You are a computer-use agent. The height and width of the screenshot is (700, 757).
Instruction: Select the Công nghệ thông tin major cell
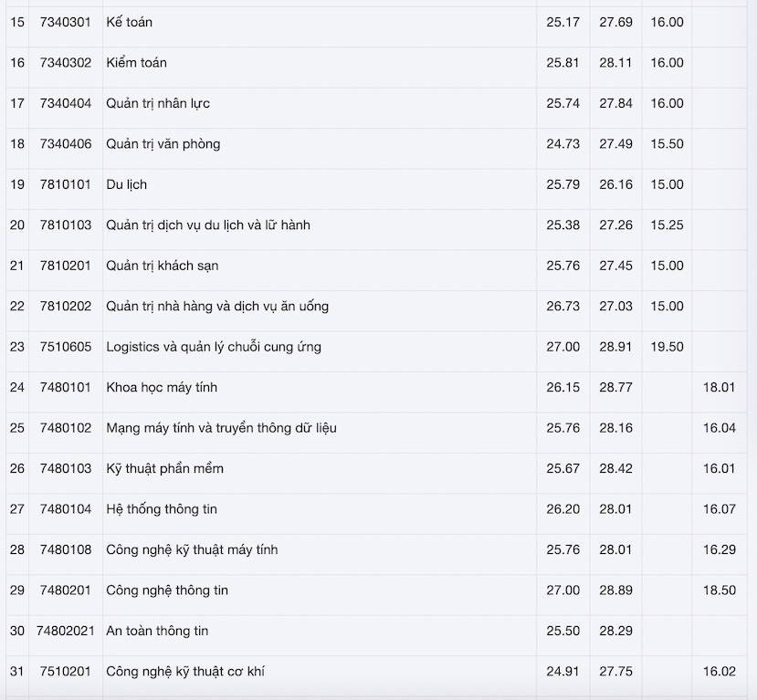click(x=167, y=590)
